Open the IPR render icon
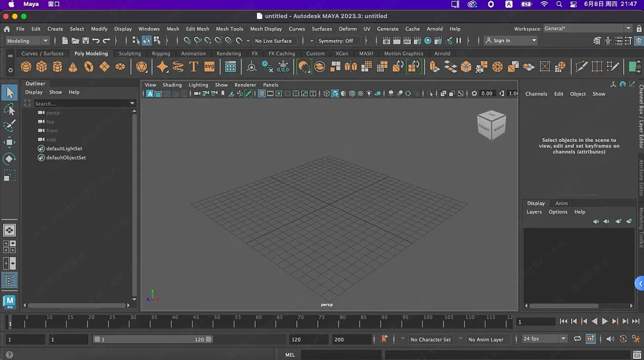The image size is (644, 360). coord(407,41)
